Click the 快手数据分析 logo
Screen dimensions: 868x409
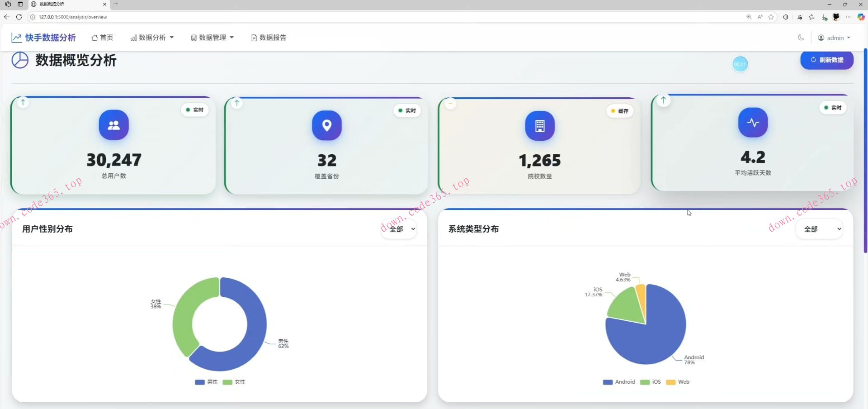point(44,38)
